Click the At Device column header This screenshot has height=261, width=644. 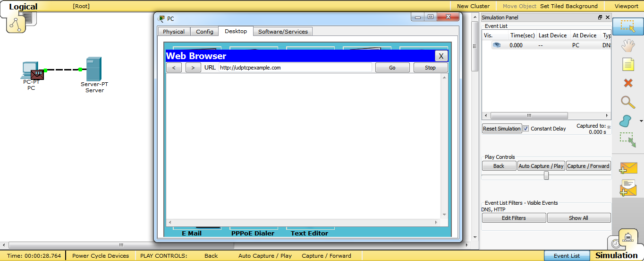tap(585, 35)
